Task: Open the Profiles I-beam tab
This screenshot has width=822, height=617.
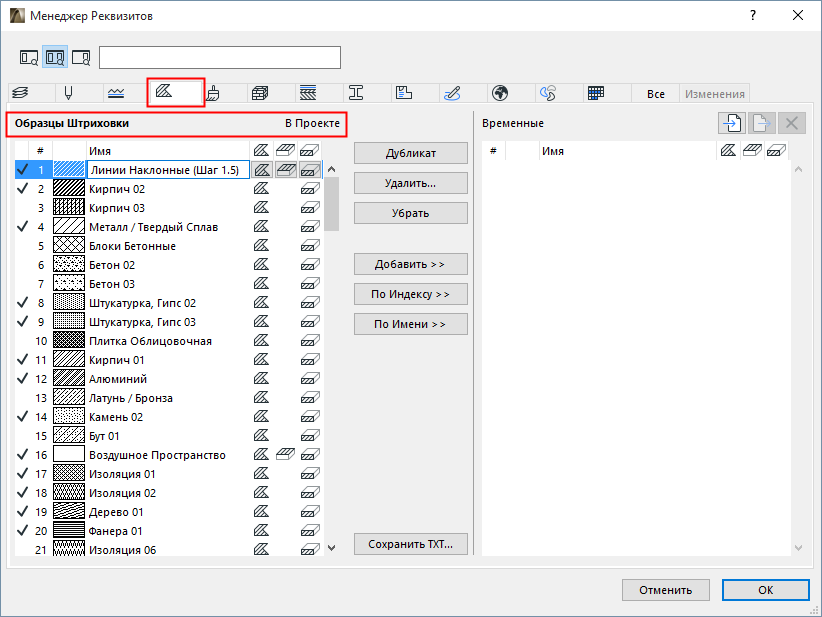Action: coord(356,93)
